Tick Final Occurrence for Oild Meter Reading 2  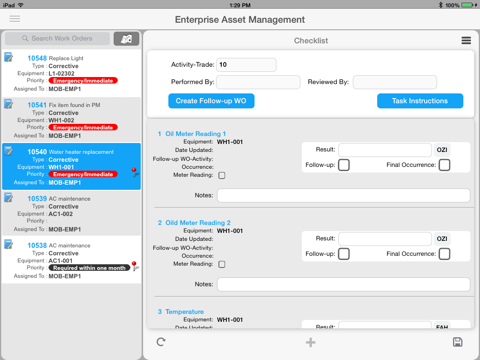tap(444, 254)
